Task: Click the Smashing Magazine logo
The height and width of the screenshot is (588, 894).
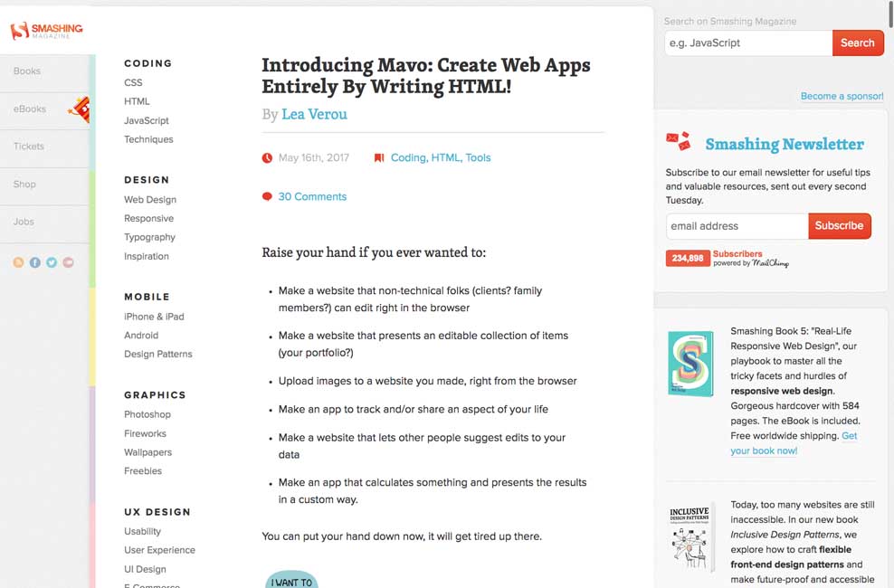Action: [x=46, y=31]
